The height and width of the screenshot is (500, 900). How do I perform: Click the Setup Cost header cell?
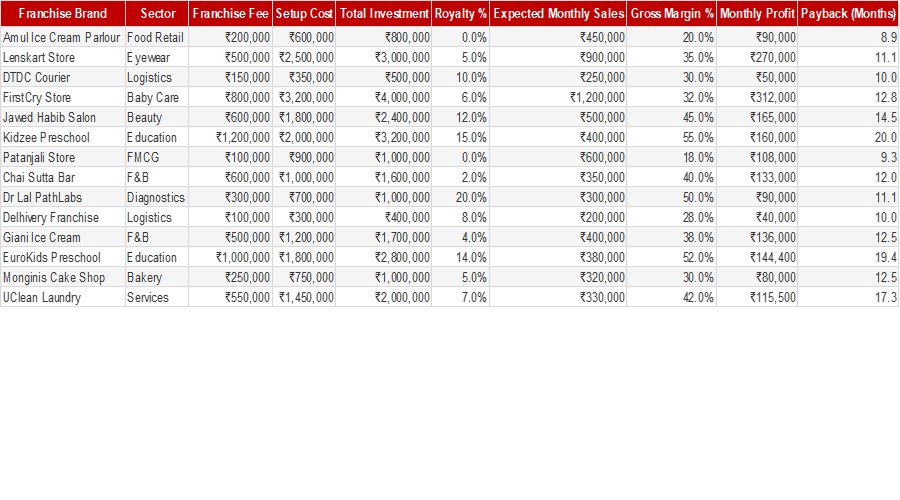point(304,13)
